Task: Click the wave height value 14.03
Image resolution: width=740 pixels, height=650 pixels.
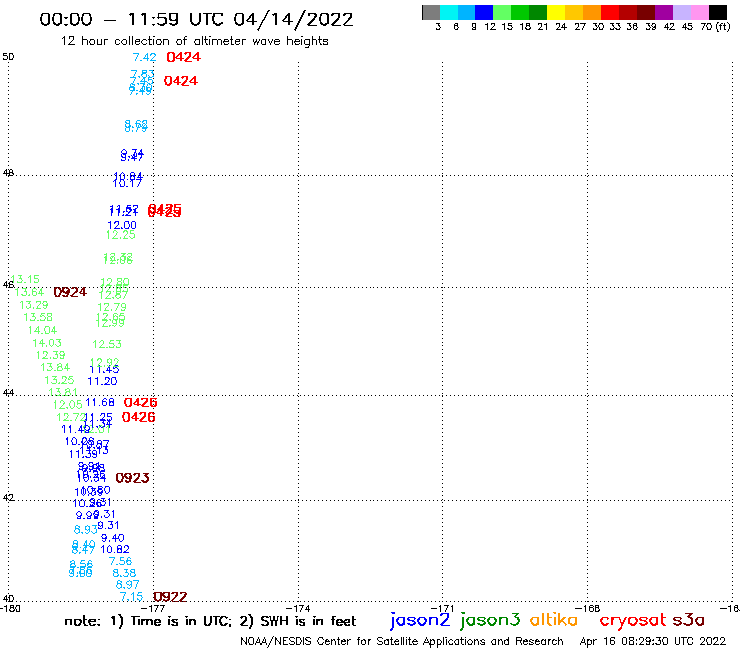Action: 47,343
